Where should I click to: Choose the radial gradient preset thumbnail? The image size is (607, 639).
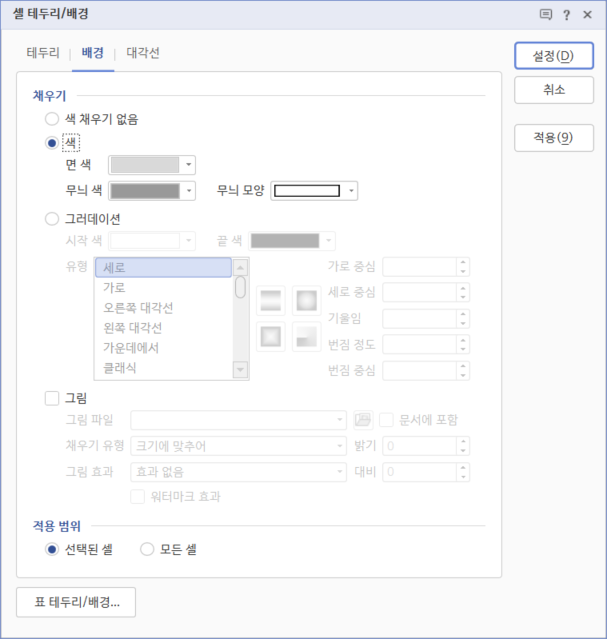307,301
